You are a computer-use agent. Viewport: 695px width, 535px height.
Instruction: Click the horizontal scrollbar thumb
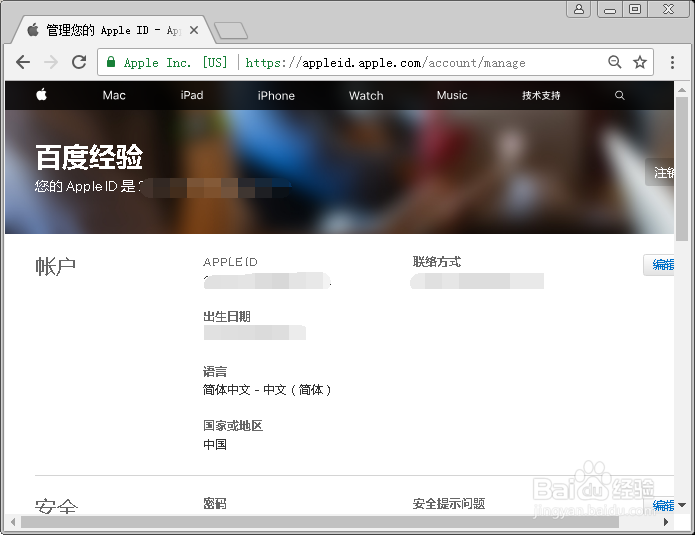coord(320,522)
